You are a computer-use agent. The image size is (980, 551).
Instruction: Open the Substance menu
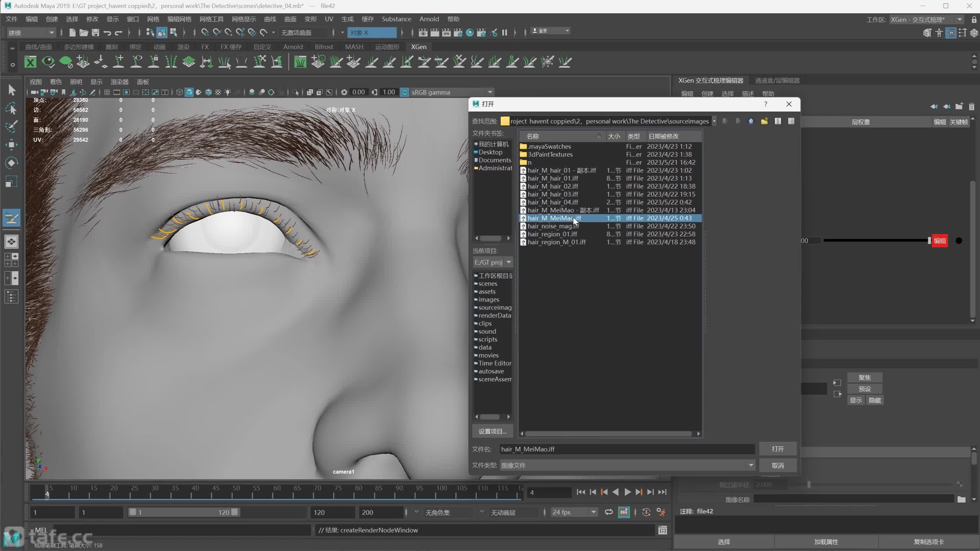pos(396,19)
